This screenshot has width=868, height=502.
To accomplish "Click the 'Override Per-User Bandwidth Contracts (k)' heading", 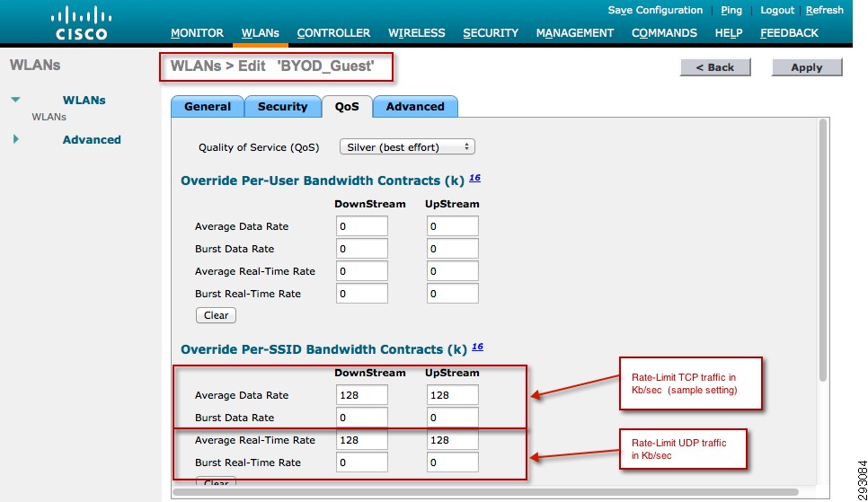I will (323, 181).
